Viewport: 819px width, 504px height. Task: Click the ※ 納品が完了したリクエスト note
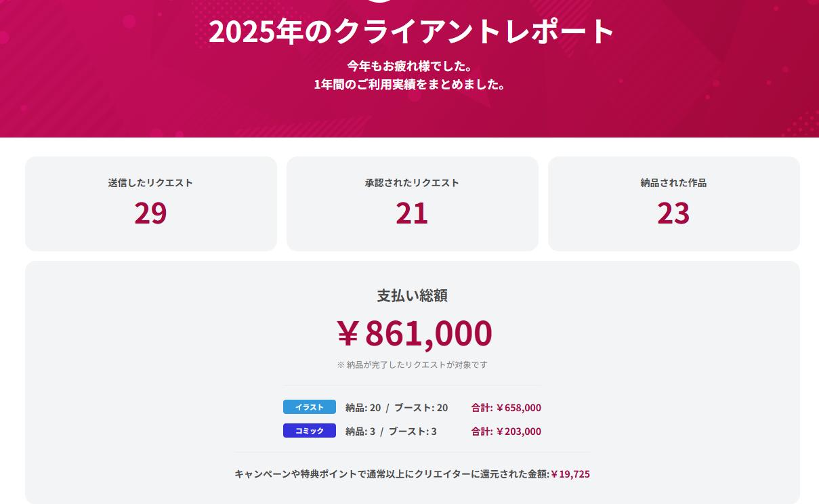click(x=412, y=364)
